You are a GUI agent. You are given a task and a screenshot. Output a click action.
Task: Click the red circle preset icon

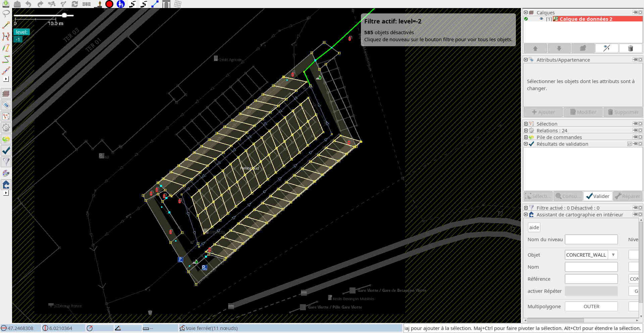pyautogui.click(x=109, y=4)
